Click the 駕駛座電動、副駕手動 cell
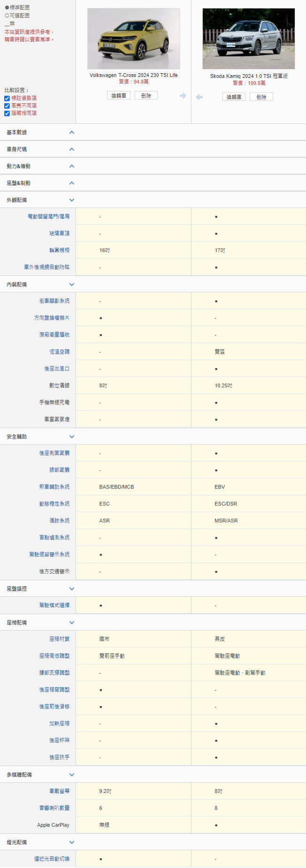Viewport: 306px width, 868px height. [240, 672]
